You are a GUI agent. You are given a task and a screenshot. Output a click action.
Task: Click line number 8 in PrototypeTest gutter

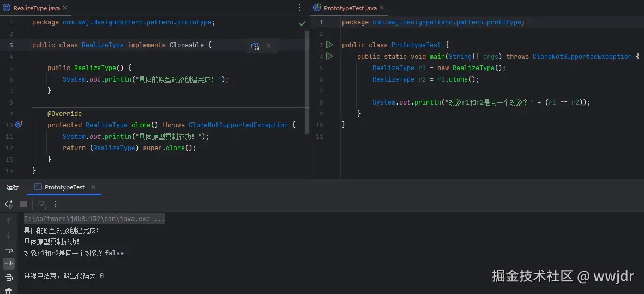[321, 102]
